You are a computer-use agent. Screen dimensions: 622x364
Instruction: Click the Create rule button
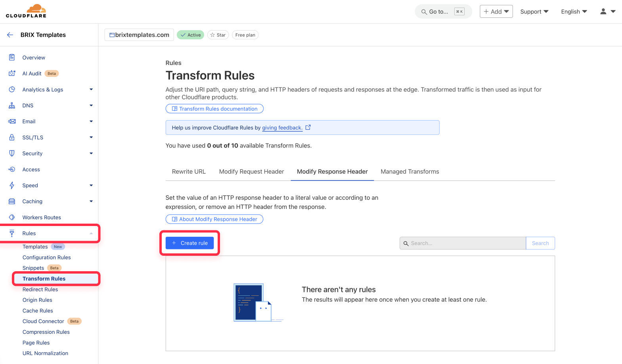(x=189, y=243)
